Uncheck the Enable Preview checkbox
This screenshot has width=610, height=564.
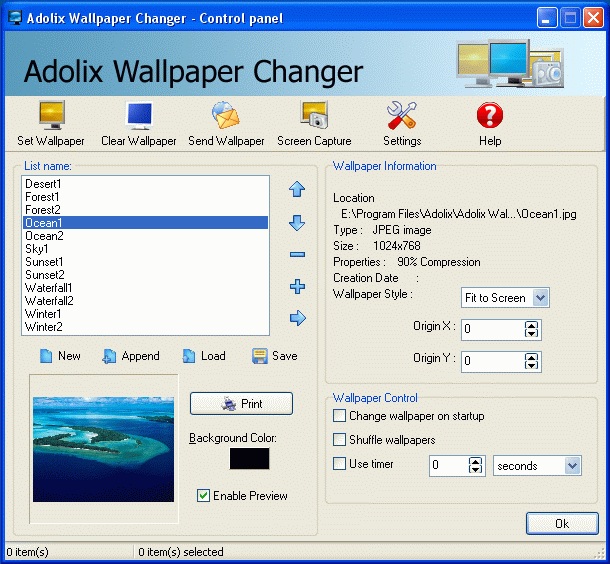click(204, 496)
